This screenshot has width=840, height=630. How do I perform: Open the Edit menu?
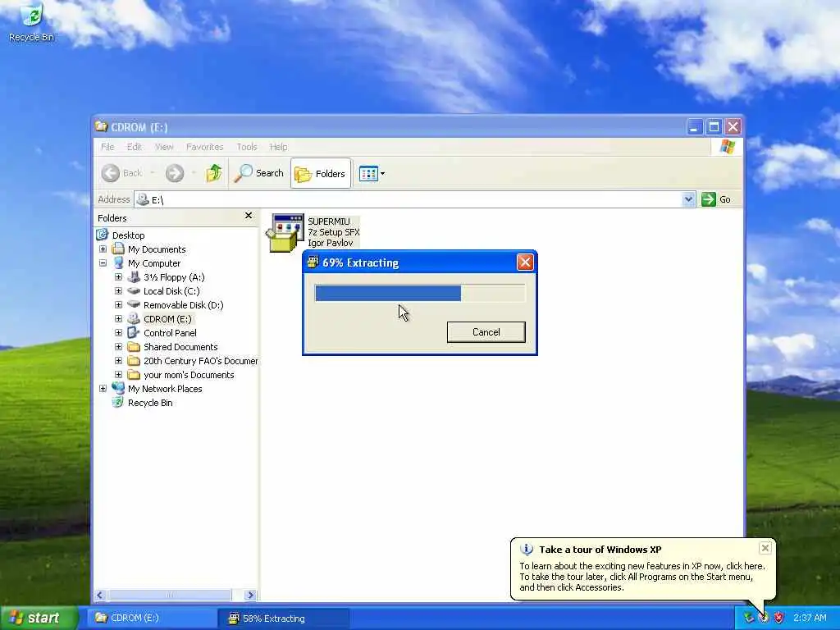click(x=134, y=147)
